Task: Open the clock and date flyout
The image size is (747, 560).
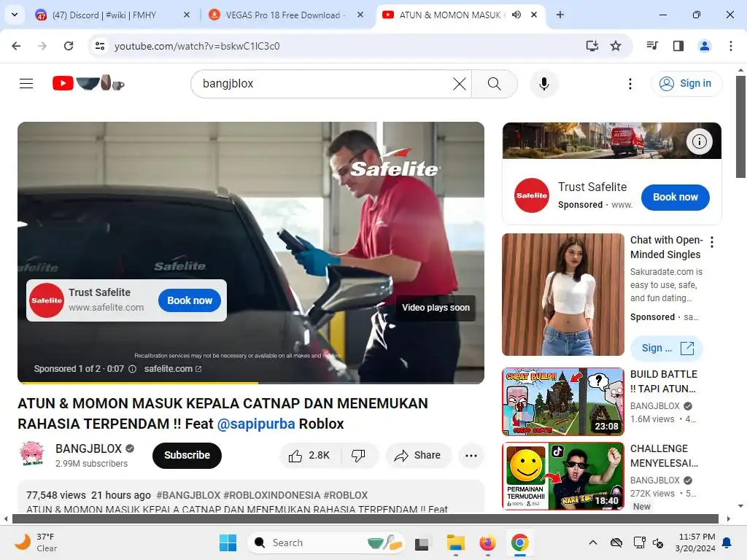Action: click(x=695, y=542)
